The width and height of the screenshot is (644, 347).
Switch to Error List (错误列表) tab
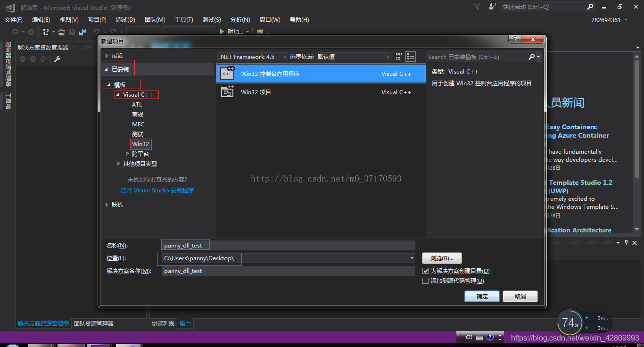tap(163, 323)
